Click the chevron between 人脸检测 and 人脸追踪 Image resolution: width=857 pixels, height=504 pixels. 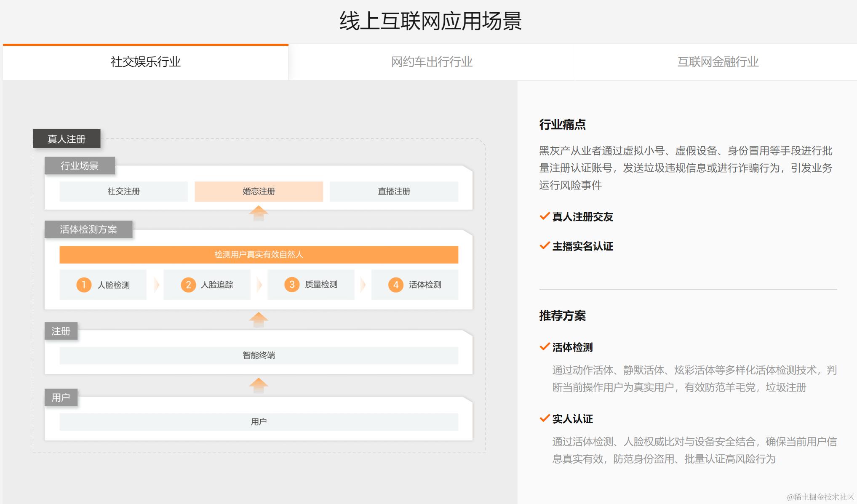(x=156, y=285)
